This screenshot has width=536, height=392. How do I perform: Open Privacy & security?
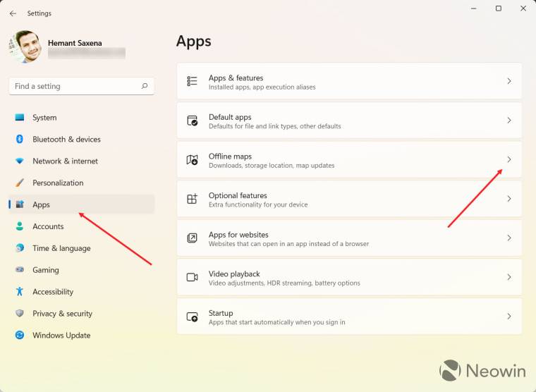click(x=81, y=313)
